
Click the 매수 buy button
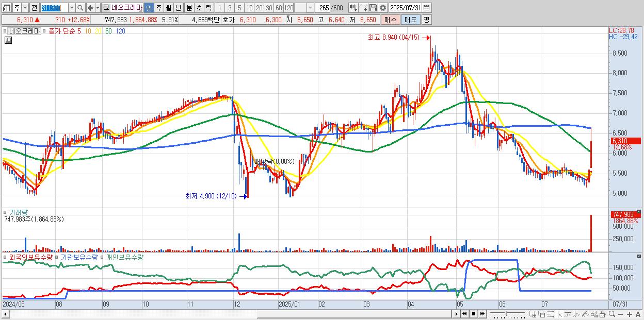[391, 20]
